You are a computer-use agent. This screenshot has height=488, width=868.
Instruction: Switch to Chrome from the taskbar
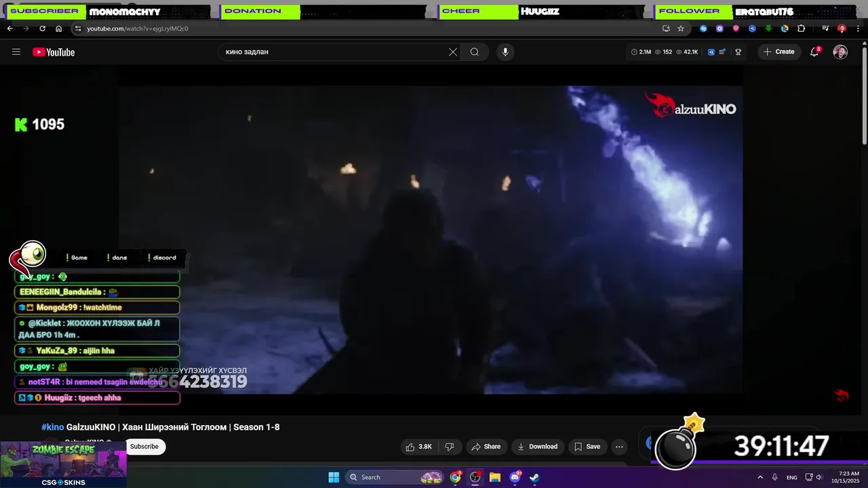point(456,477)
